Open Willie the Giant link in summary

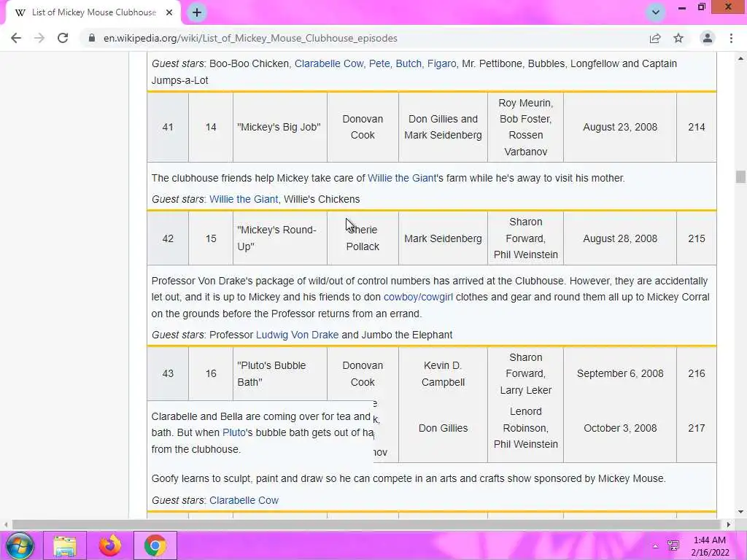coord(402,178)
